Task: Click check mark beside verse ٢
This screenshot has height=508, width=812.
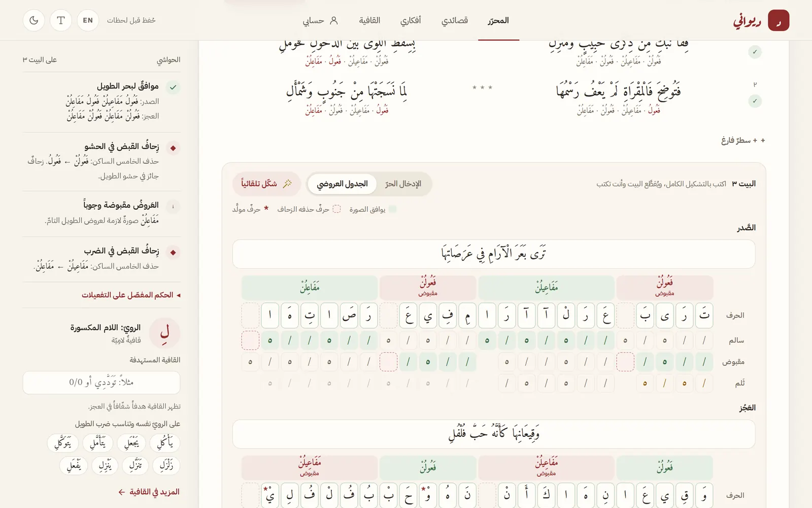Action: click(x=755, y=101)
